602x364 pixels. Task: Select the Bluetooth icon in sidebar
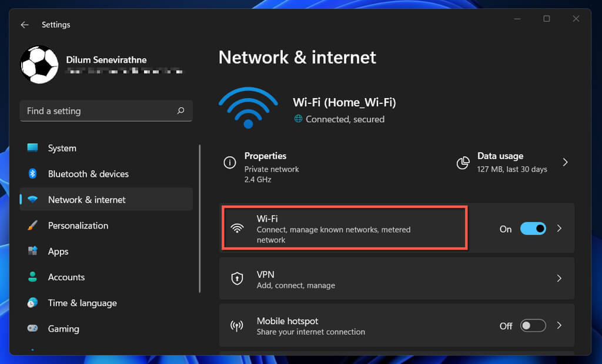point(33,174)
